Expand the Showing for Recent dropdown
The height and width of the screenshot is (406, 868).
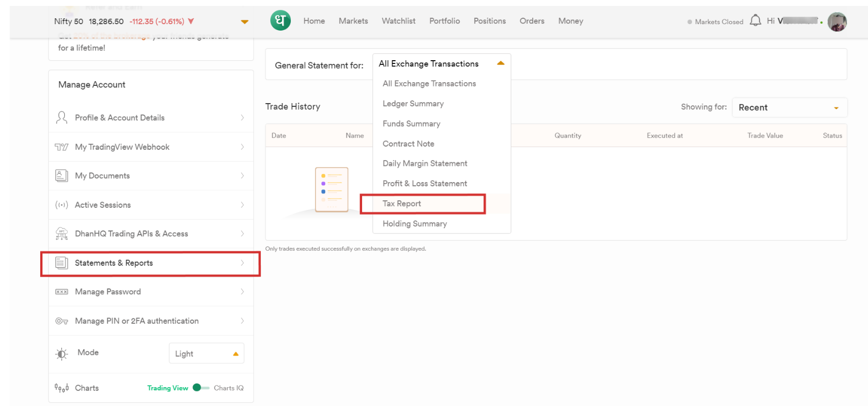pyautogui.click(x=789, y=107)
